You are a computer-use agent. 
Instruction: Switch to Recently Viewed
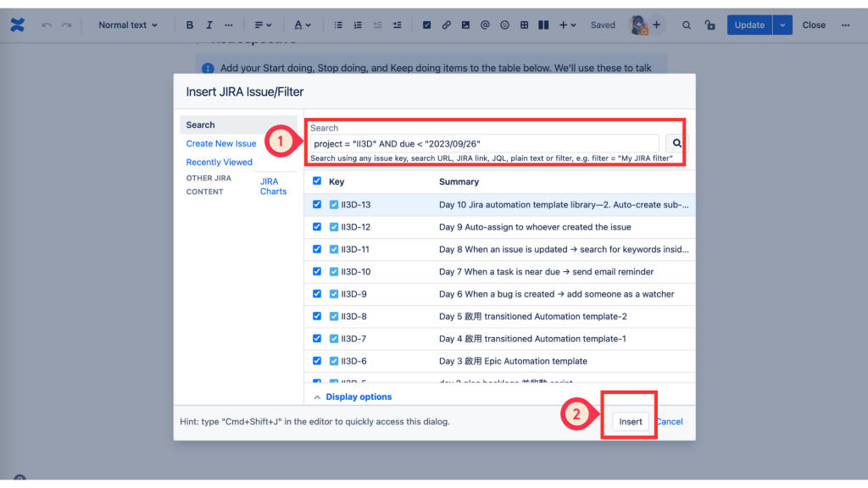click(220, 162)
